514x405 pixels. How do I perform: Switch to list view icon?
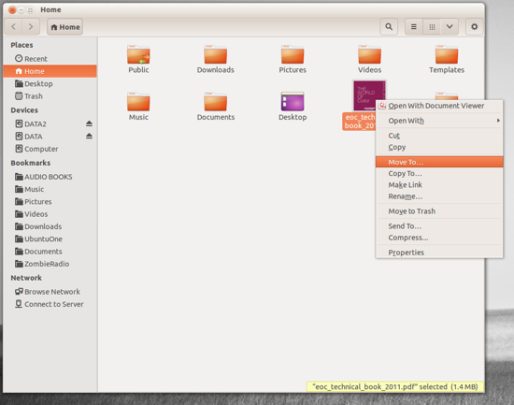[x=414, y=27]
